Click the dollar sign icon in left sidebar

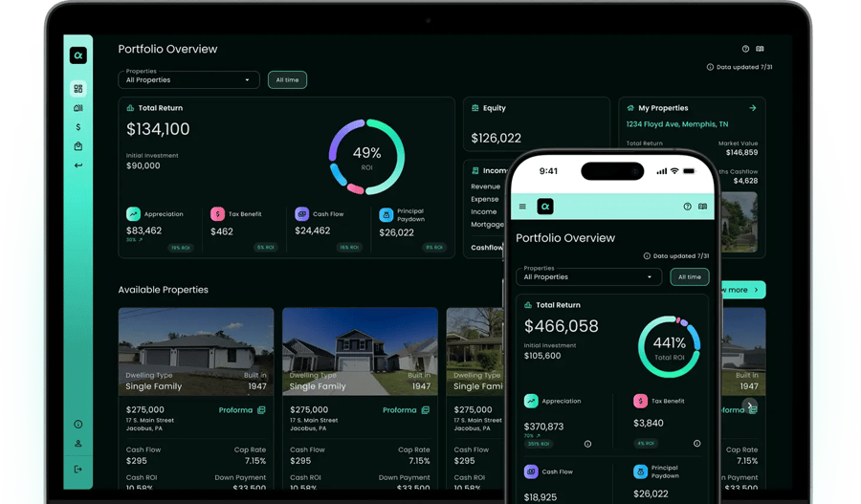(x=78, y=127)
